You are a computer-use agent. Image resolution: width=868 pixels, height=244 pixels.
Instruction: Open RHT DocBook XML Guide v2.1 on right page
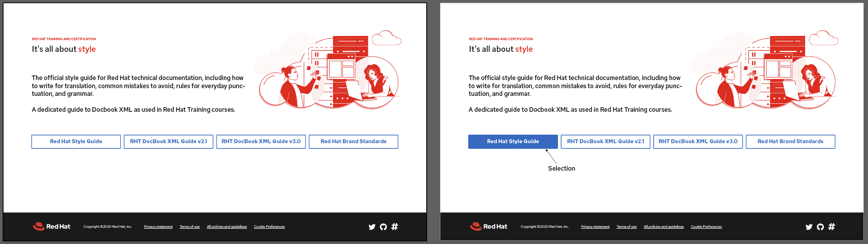606,141
